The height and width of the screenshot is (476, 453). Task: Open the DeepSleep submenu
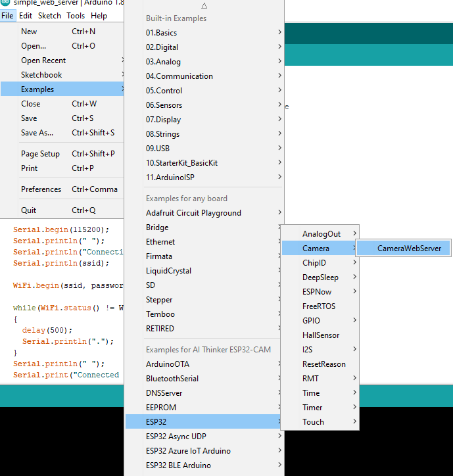[x=320, y=277]
